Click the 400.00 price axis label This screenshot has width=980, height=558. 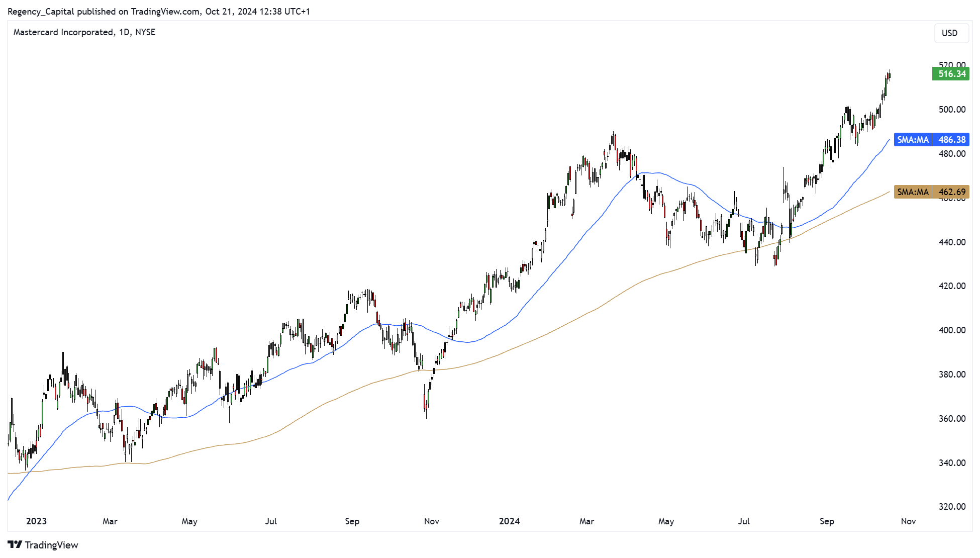coord(952,330)
